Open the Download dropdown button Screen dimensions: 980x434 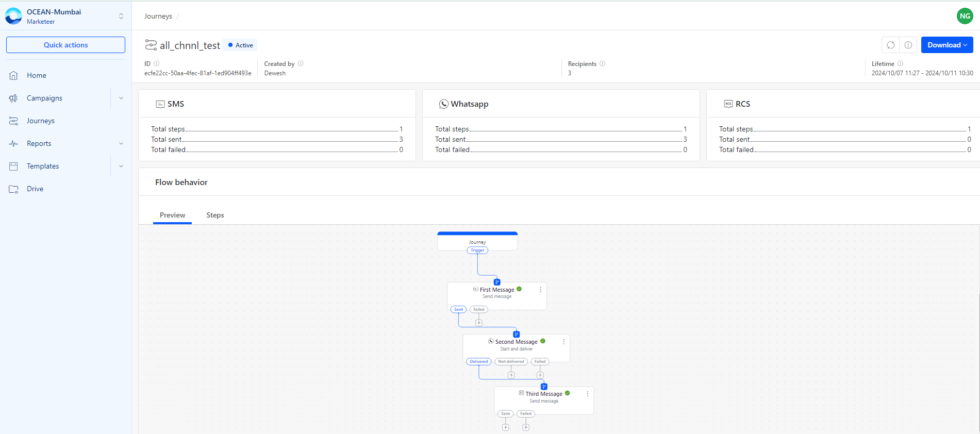[947, 45]
